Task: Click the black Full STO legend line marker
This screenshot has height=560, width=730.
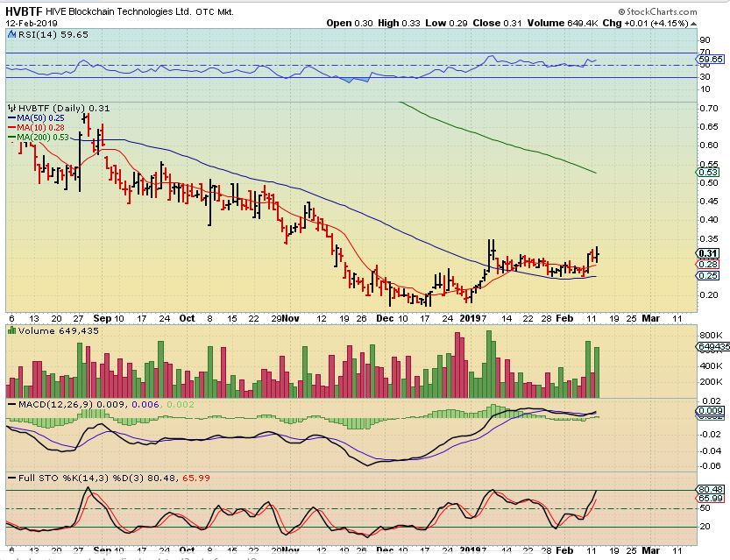Action: (x=12, y=478)
